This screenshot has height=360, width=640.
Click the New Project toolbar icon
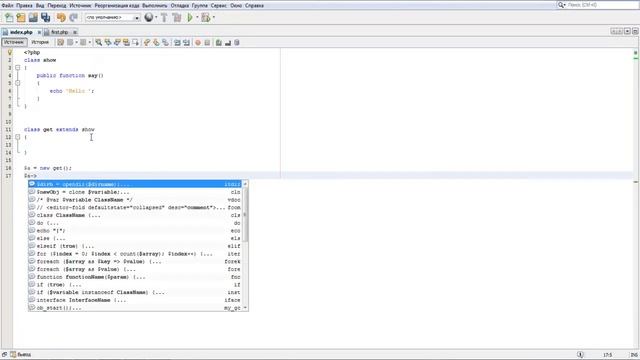(x=21, y=18)
